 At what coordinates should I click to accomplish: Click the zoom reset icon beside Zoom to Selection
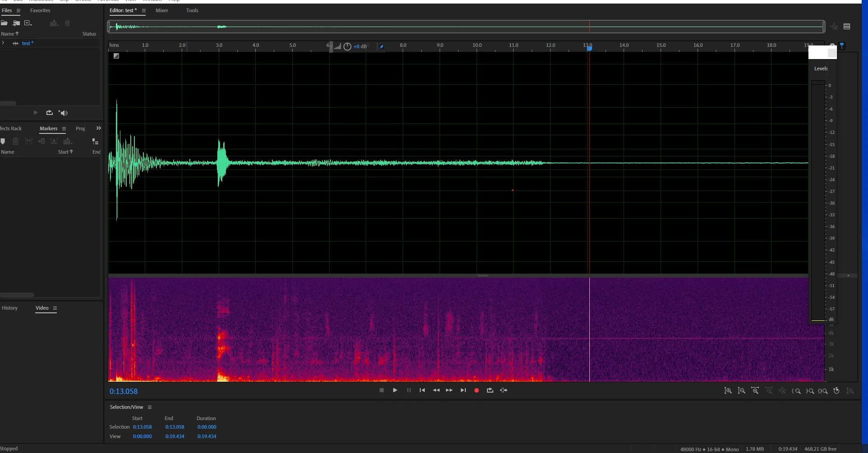coord(836,391)
